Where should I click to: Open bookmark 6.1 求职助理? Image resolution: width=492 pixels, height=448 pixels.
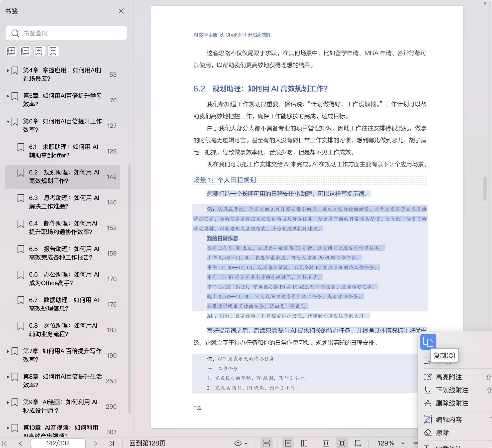pyautogui.click(x=63, y=151)
